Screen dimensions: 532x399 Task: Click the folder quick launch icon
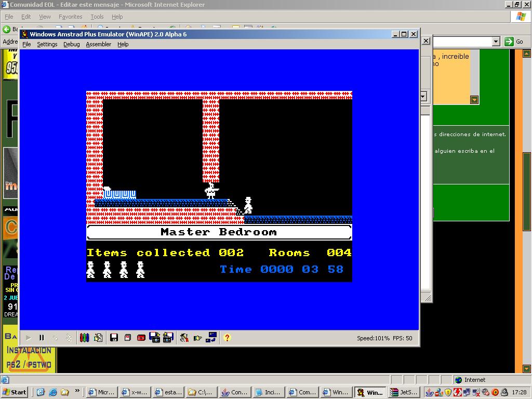click(65, 392)
